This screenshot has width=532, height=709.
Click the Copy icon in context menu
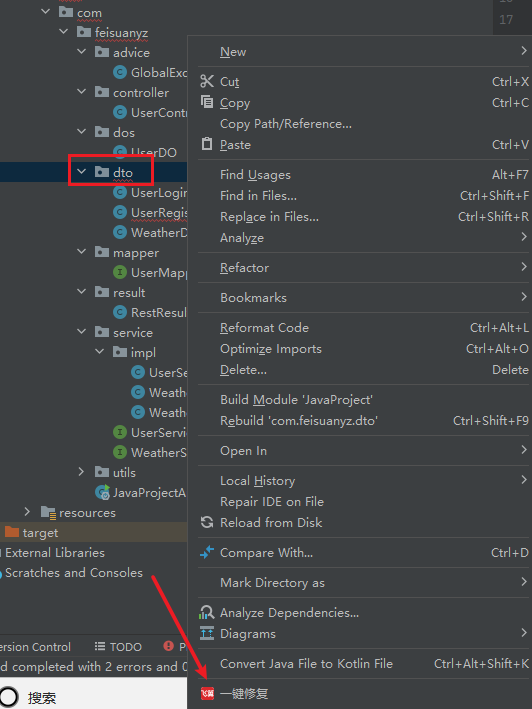click(x=207, y=102)
